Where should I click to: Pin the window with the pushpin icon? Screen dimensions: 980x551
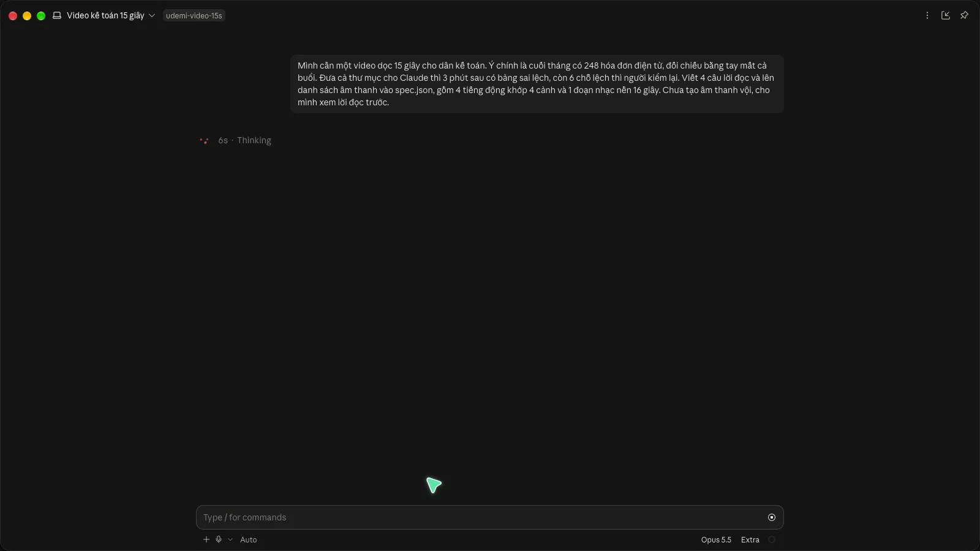(x=964, y=15)
